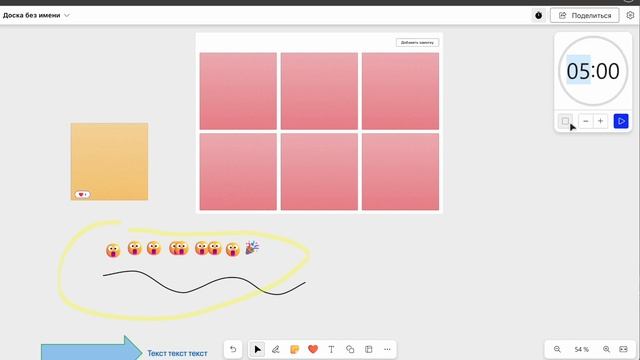Click the Доска без имени title text
Viewport: 640px width, 360px height.
click(x=31, y=16)
